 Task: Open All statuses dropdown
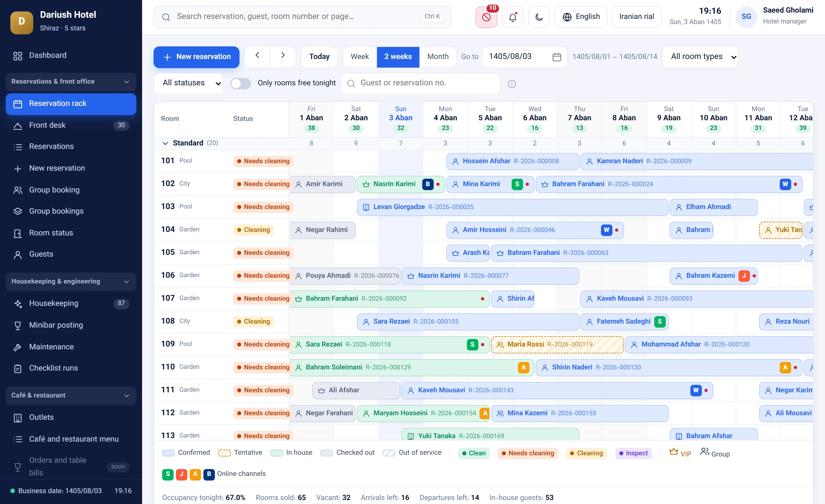[x=188, y=83]
